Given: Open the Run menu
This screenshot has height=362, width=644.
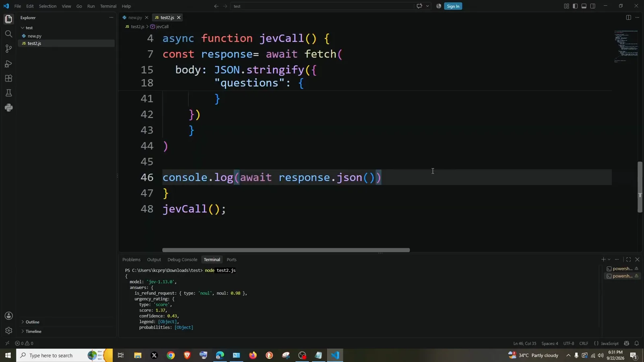Looking at the screenshot, I should [x=91, y=6].
